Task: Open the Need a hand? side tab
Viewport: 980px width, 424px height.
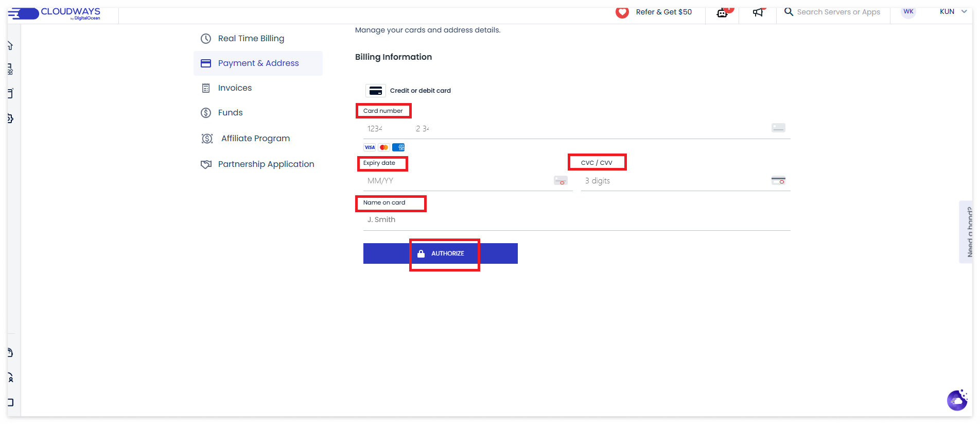Action: pos(966,232)
